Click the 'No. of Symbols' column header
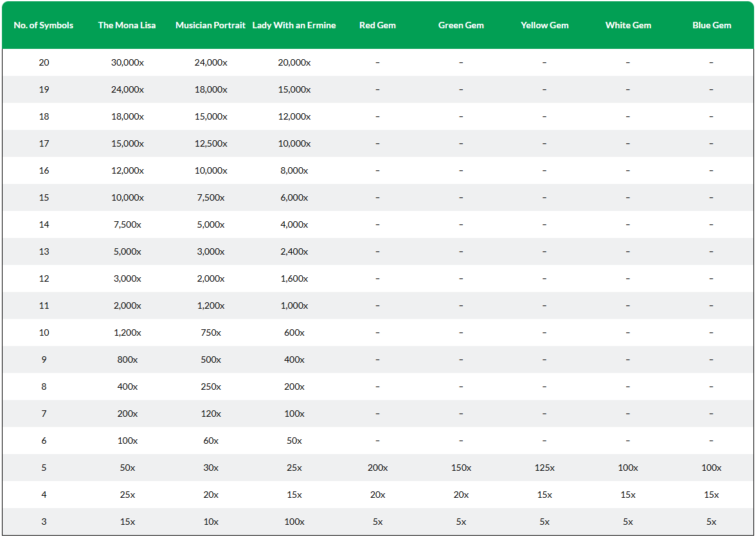The image size is (756, 537). tap(44, 26)
